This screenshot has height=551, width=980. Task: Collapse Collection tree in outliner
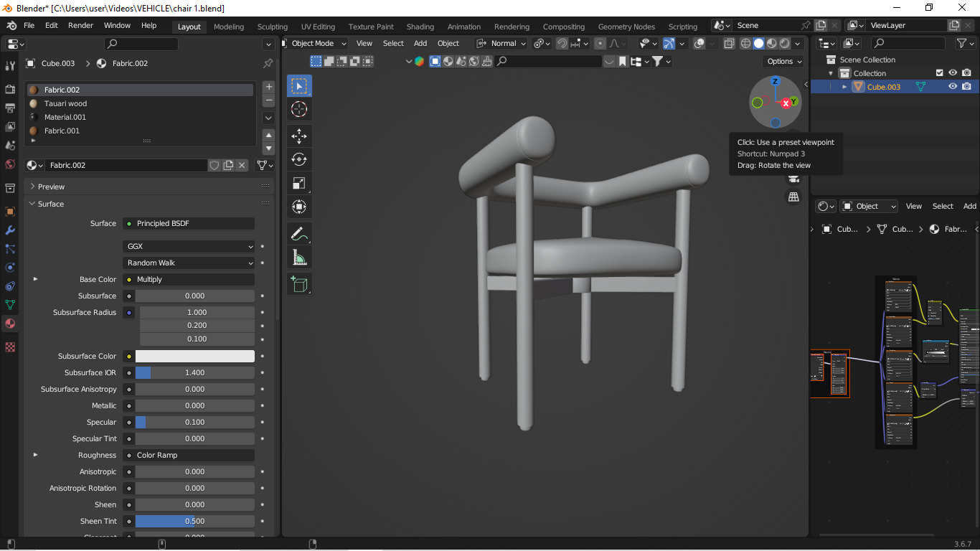(x=831, y=73)
